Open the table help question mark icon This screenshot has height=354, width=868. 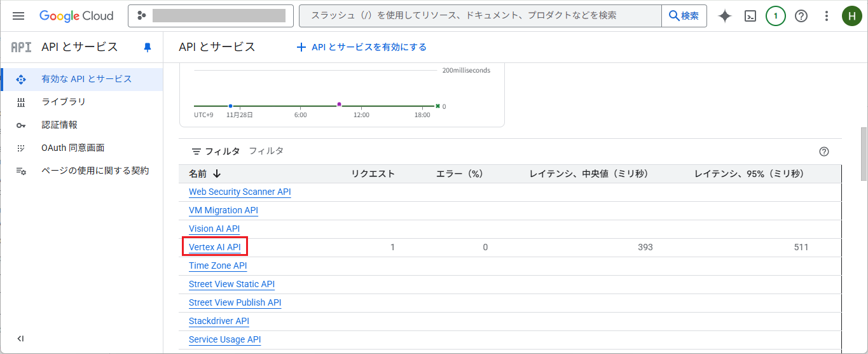point(824,152)
